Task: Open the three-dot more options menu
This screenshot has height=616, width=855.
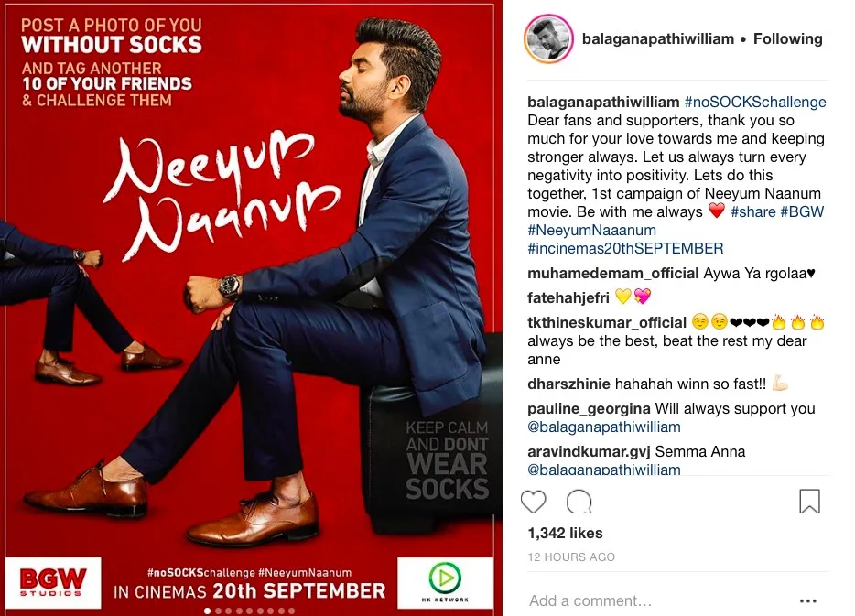Action: point(807,600)
